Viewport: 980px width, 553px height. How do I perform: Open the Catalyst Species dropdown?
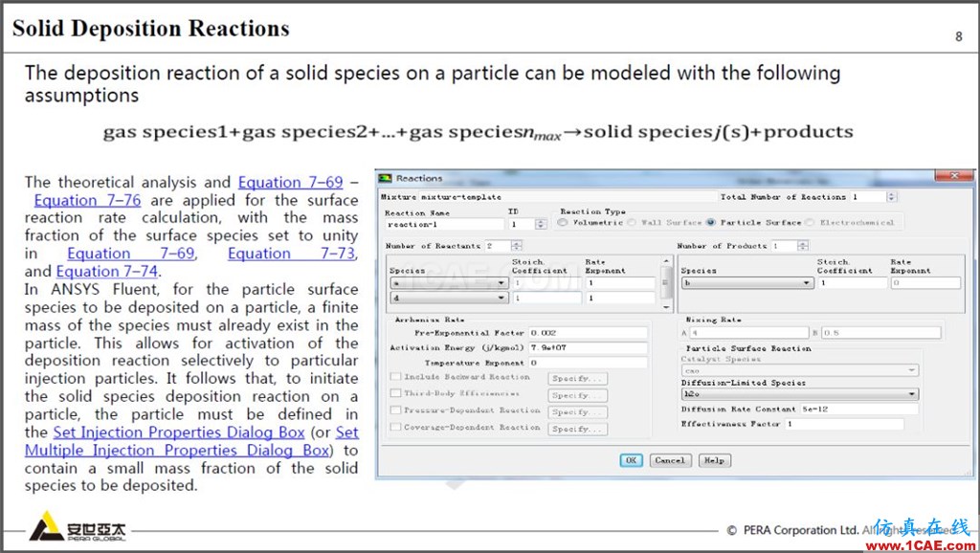click(799, 370)
